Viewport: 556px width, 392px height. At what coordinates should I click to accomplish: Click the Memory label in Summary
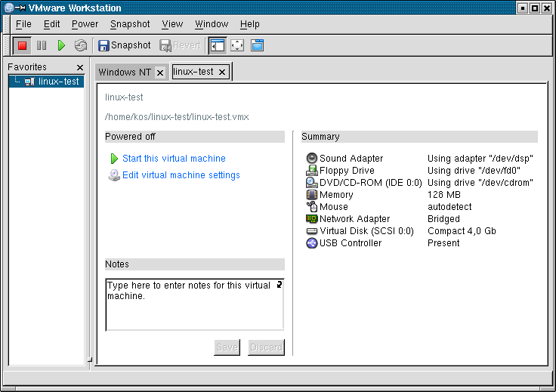tap(336, 195)
